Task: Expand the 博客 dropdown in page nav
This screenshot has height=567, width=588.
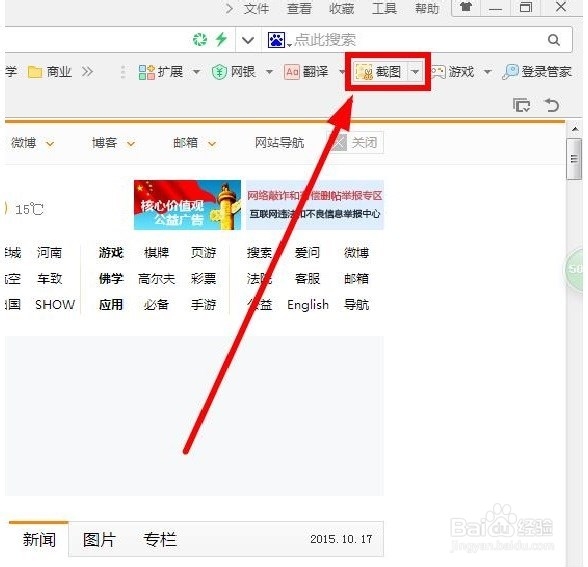Action: click(x=130, y=144)
